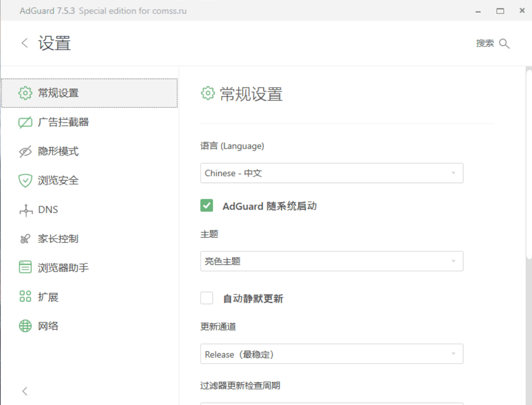Click the 浏览安全 shield icon

click(x=25, y=181)
